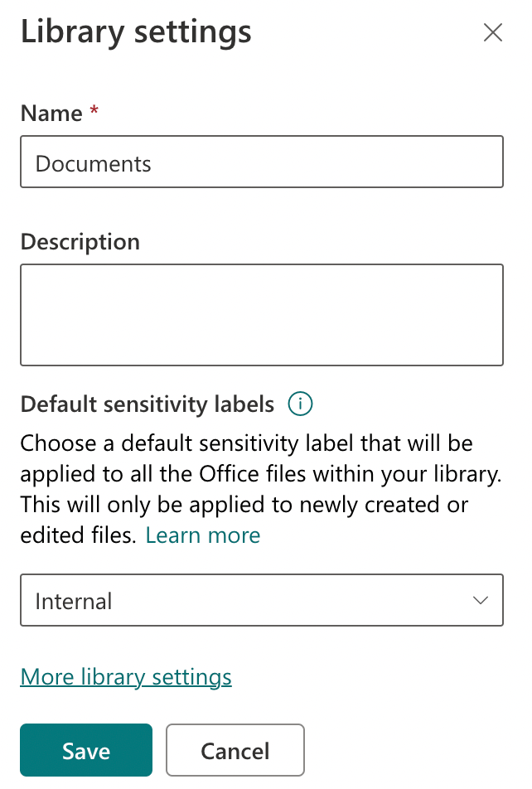
Task: Click the Library settings panel title
Action: click(136, 32)
